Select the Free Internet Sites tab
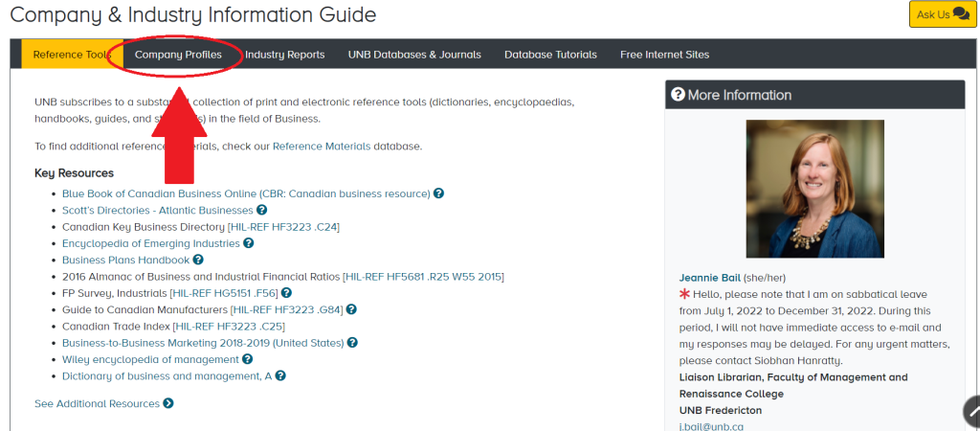 click(664, 55)
